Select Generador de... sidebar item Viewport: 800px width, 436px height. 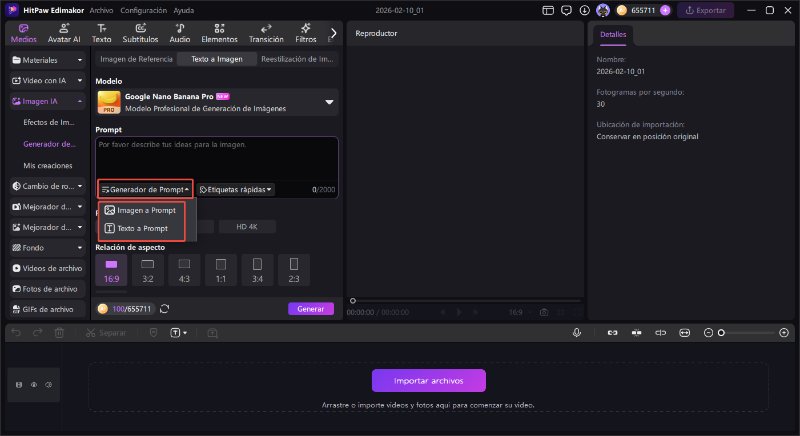pos(49,144)
